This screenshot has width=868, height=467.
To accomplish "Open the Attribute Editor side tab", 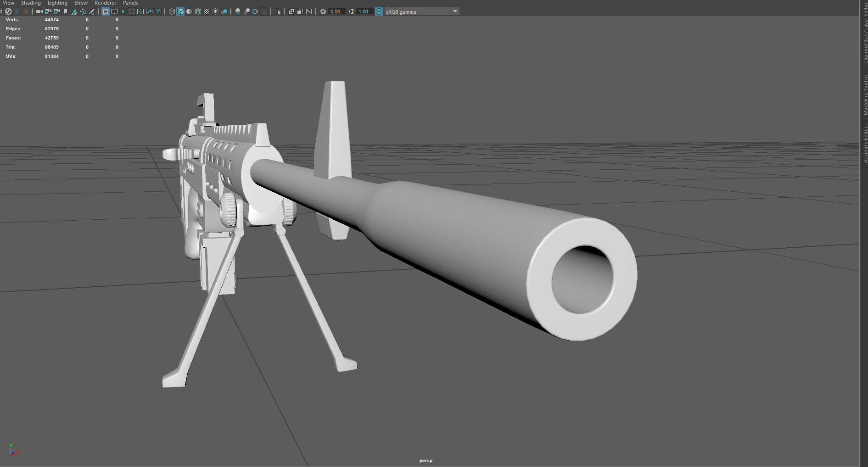I will [x=865, y=144].
